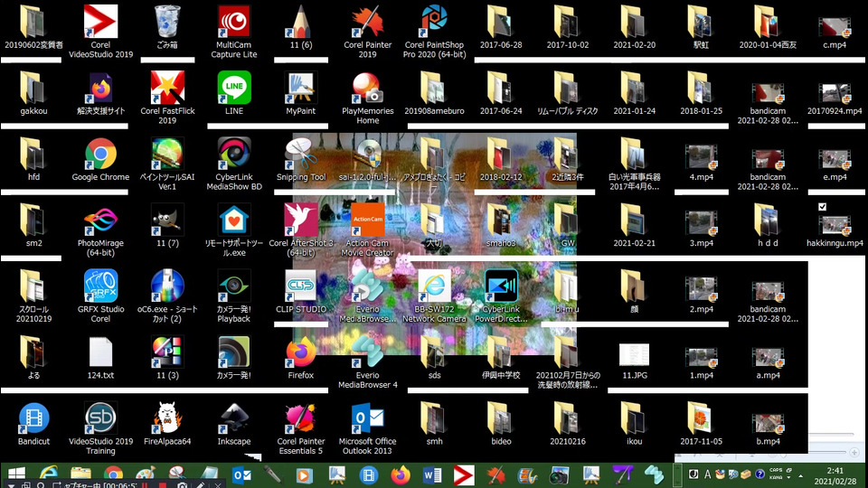
Task: Open CyberLink PowerDirector shortcut
Action: [501, 296]
